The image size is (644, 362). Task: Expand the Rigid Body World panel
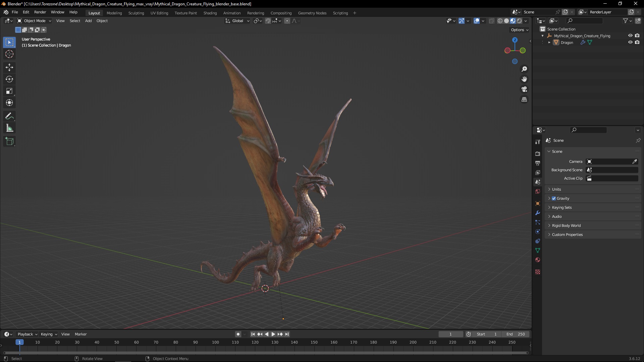[x=593, y=226]
